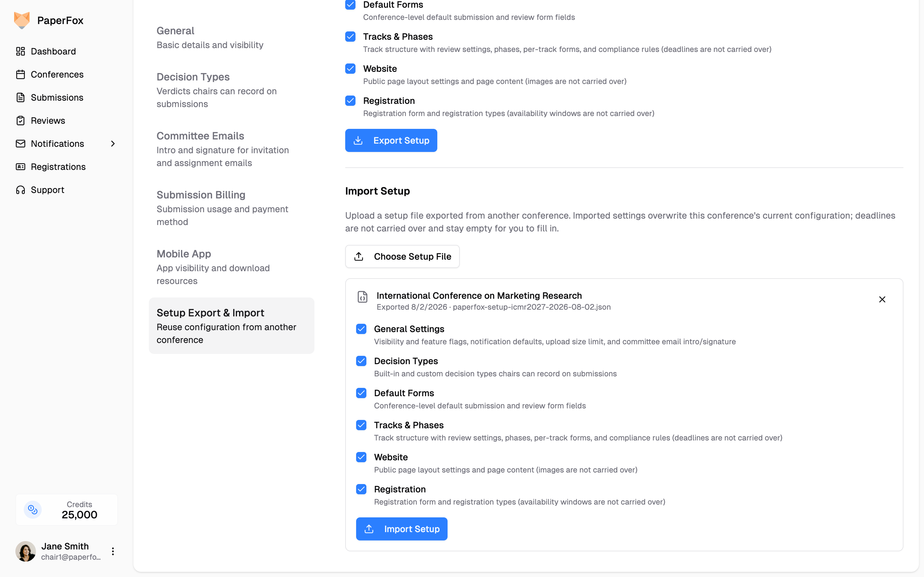This screenshot has height=577, width=924.
Task: Click the Import Setup button
Action: click(402, 529)
